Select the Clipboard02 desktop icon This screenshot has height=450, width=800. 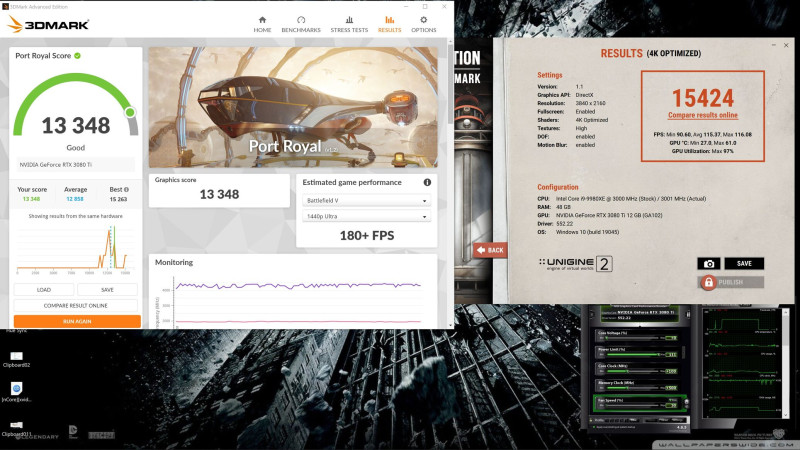click(x=16, y=359)
